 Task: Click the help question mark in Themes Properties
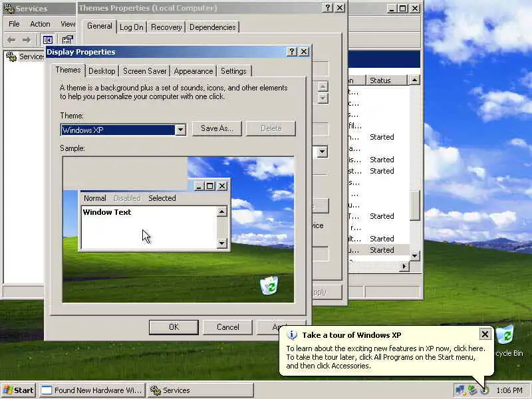tap(327, 8)
